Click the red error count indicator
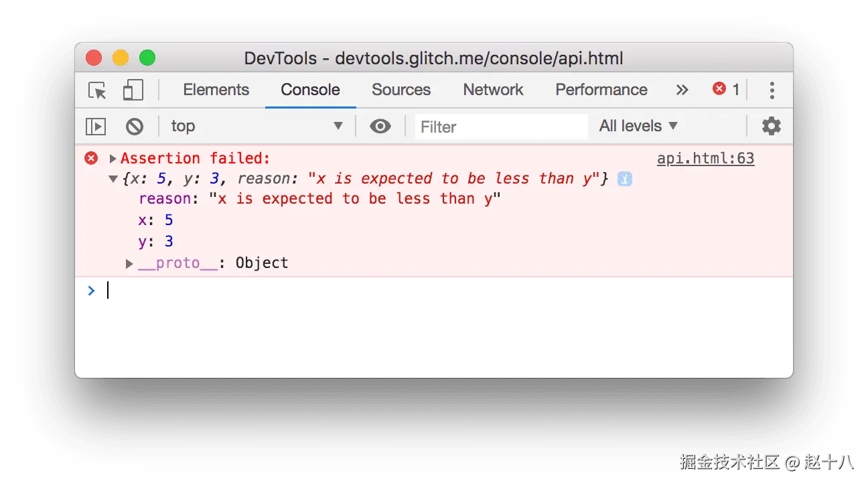 [726, 89]
